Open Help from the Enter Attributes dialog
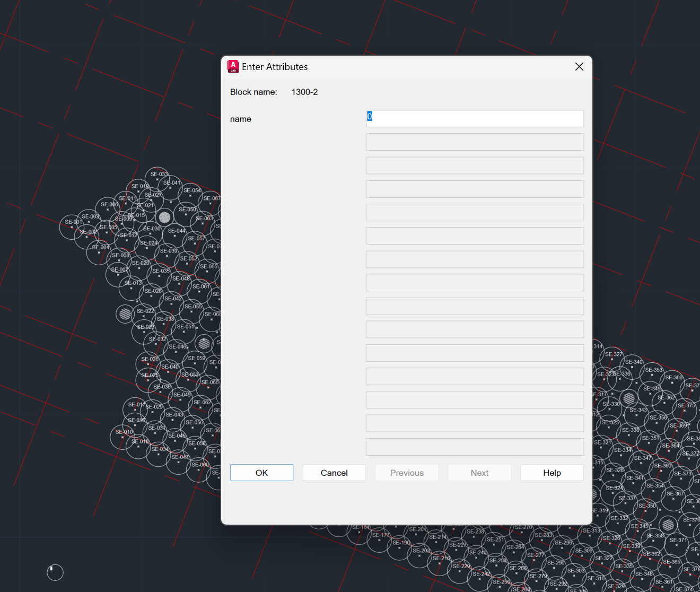 tap(552, 473)
